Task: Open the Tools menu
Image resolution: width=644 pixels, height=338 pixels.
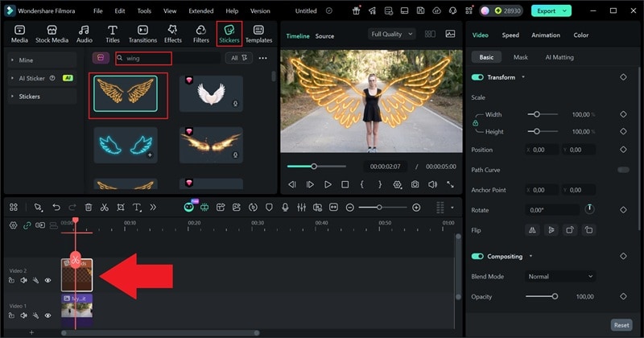Action: tap(144, 10)
